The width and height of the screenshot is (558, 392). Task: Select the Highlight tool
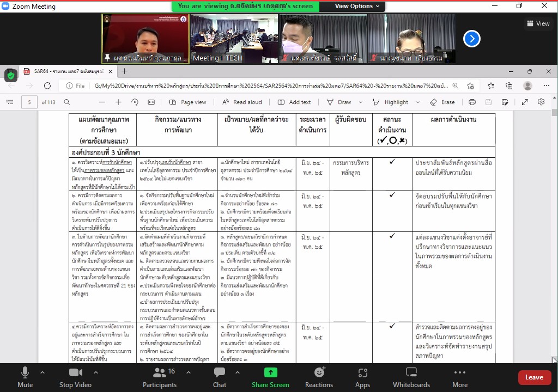390,102
